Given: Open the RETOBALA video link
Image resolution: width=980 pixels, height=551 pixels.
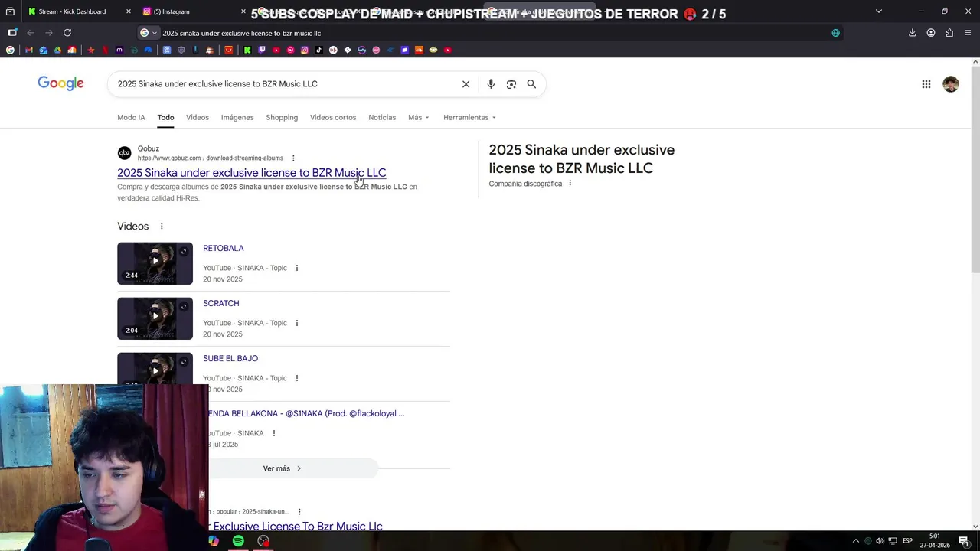Looking at the screenshot, I should coord(223,248).
